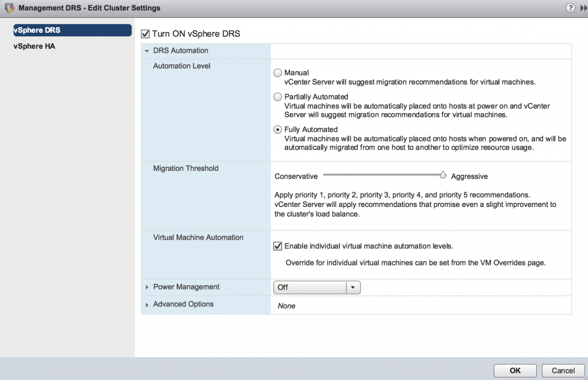Click the Edit Cluster Settings dialog title

pyautogui.click(x=90, y=8)
